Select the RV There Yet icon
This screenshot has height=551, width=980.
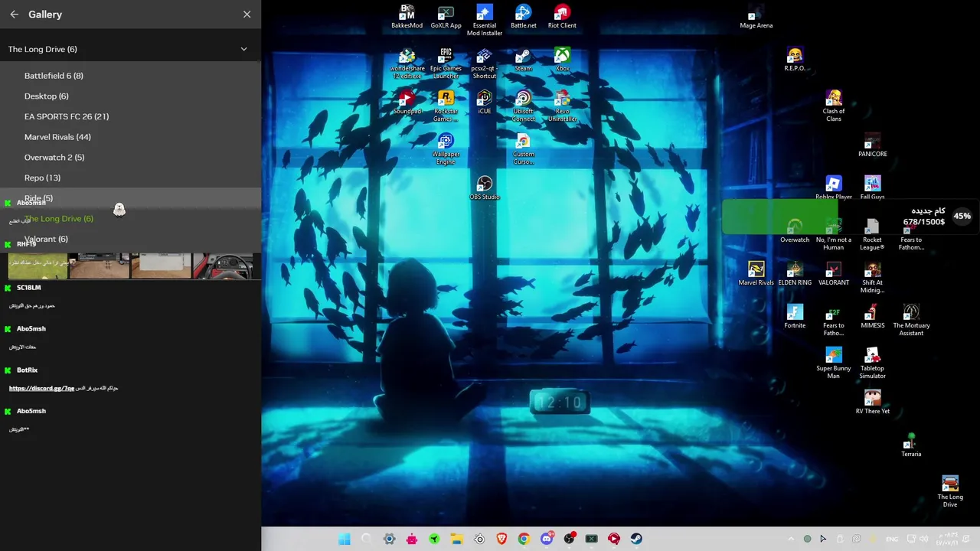point(872,403)
